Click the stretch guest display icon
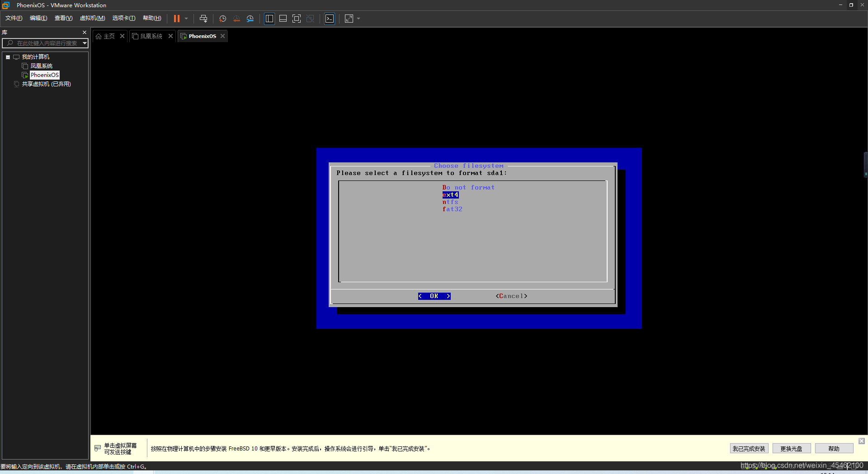Screen dimensions: 868x474 click(x=349, y=19)
